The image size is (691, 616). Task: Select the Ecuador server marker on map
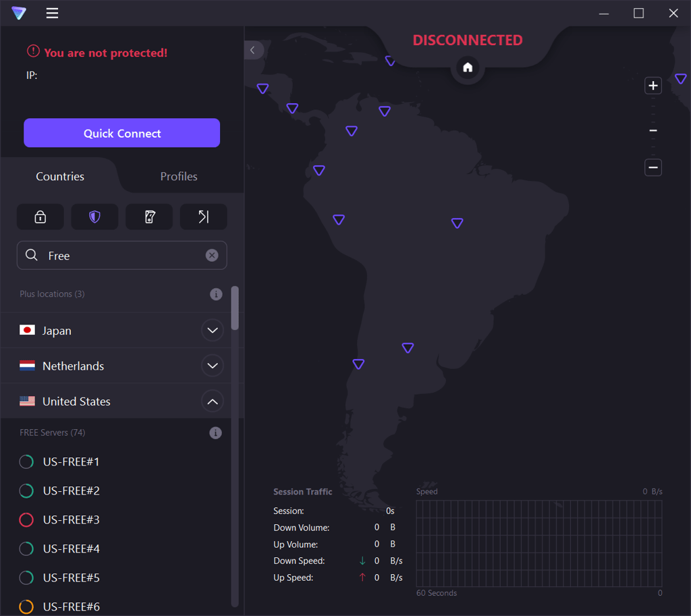pos(319,170)
